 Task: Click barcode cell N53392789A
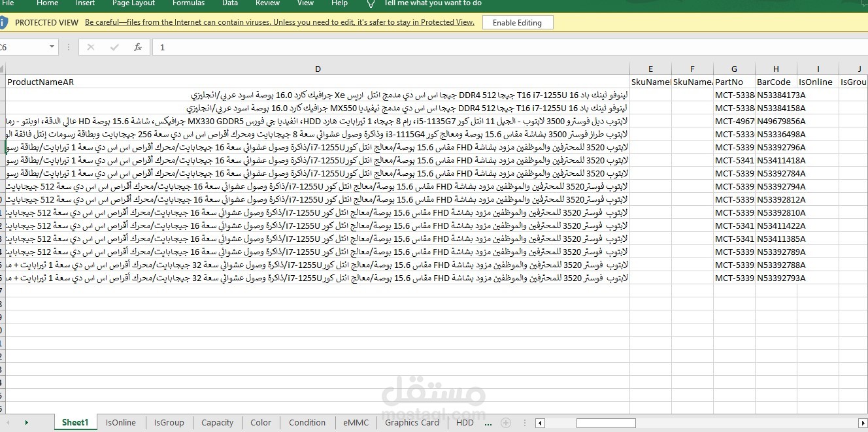coord(776,252)
